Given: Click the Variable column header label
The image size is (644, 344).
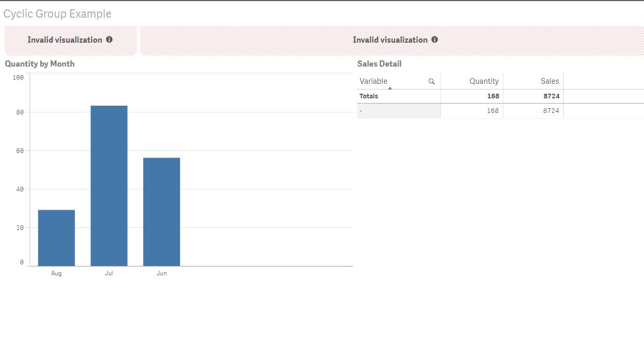Looking at the screenshot, I should click(374, 81).
